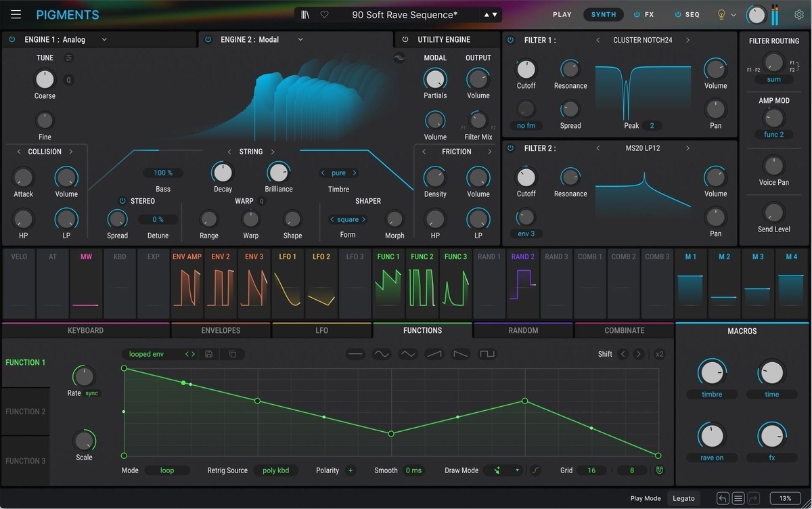This screenshot has height=509, width=812.
Task: Toggle the grid snap magnet icon
Action: [660, 470]
